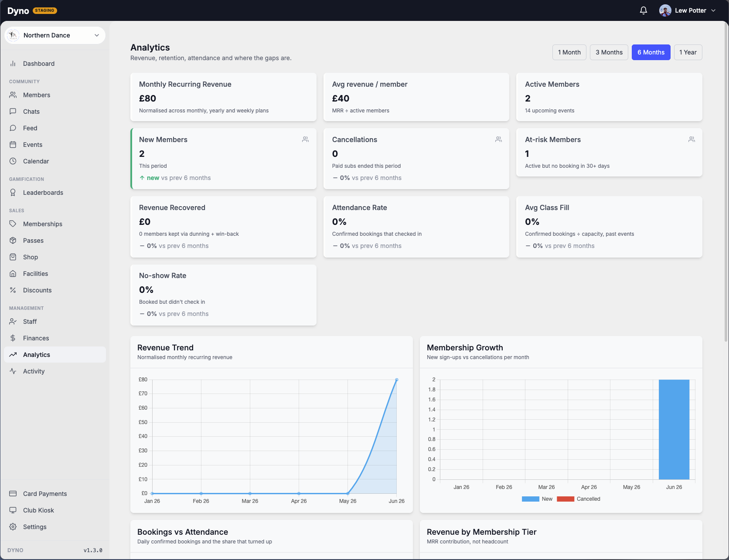Click the Members people icon in sidebar
The image size is (729, 560).
(x=13, y=95)
